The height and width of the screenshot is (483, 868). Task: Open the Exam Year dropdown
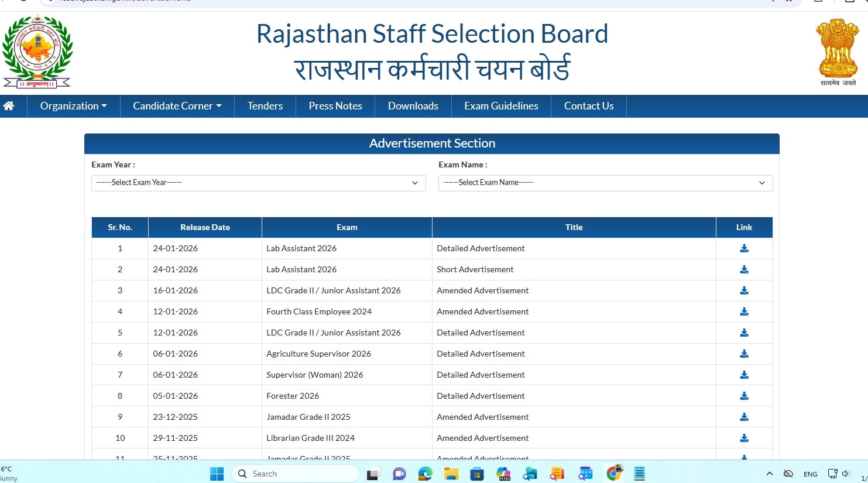coord(258,183)
